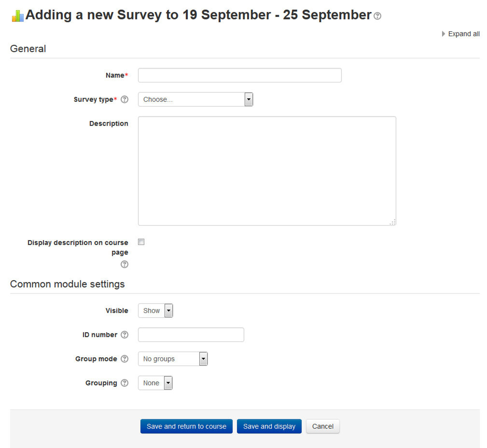Open help for Survey type
This screenshot has width=487, height=448.
125,99
